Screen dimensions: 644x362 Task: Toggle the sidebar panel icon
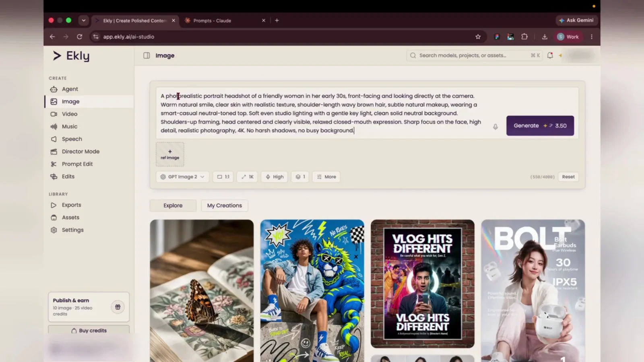(147, 56)
